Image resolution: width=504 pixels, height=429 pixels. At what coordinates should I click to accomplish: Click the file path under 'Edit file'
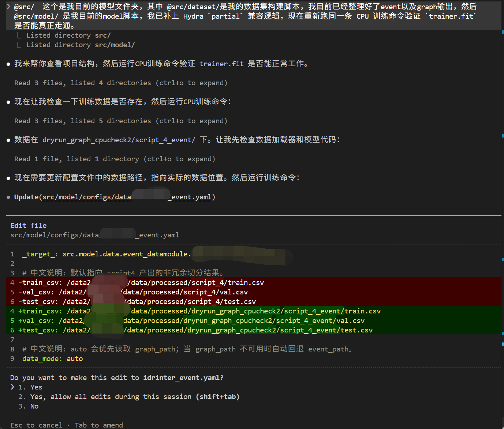coord(95,235)
